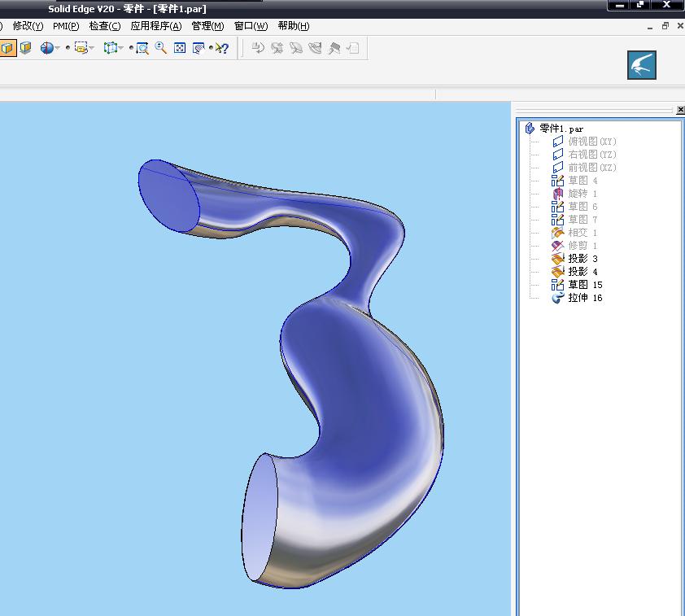This screenshot has height=616, width=685.
Task: Open the PMI(P) menu
Action: (x=66, y=26)
